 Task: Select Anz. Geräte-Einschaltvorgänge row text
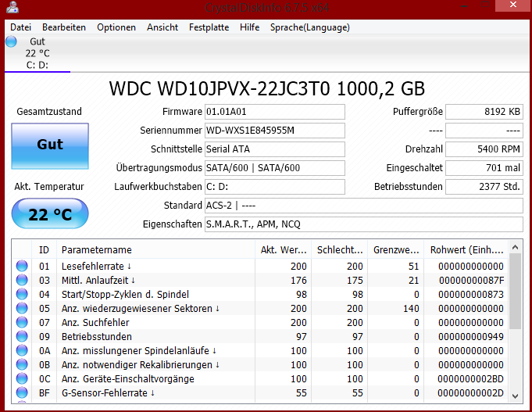pos(128,379)
